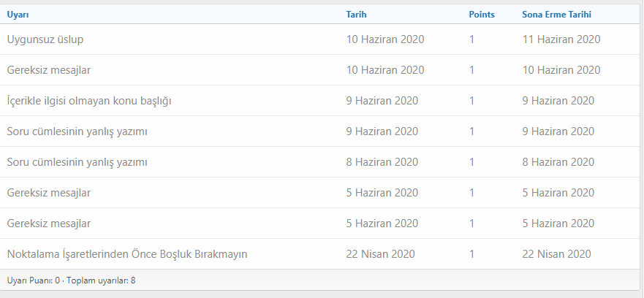Click the Sona Erme Tarihi header
The width and height of the screenshot is (644, 298).
(x=556, y=15)
